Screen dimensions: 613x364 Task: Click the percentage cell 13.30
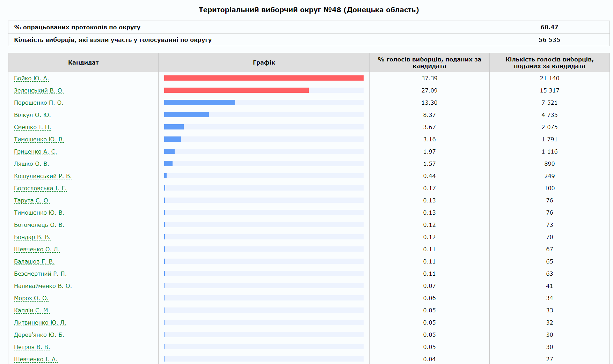click(430, 103)
